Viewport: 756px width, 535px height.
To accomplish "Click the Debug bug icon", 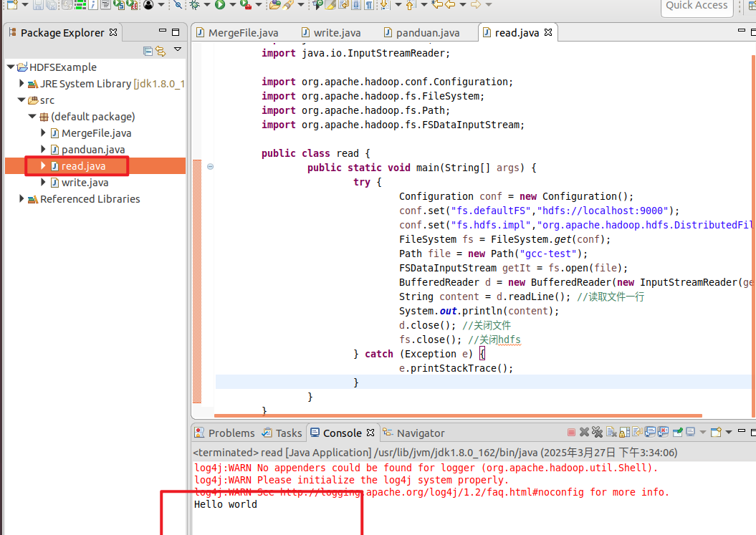I will pos(194,5).
